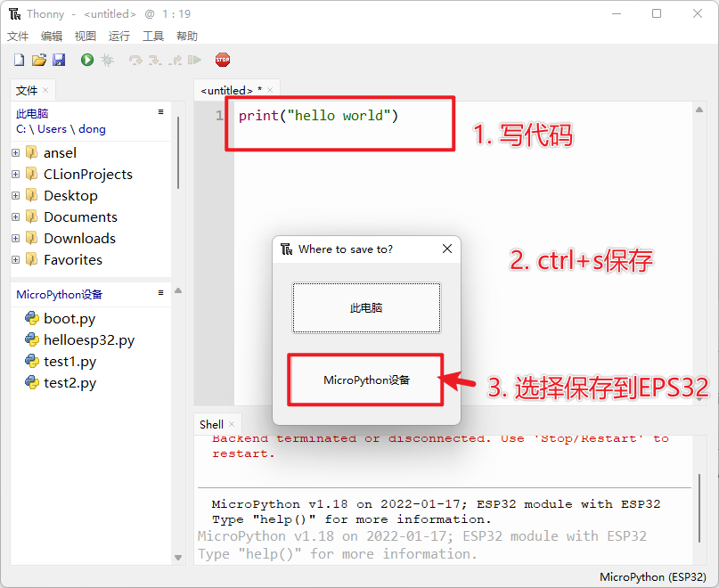The height and width of the screenshot is (588, 719).
Task: Click the Resume toolbar icon
Action: tap(194, 60)
